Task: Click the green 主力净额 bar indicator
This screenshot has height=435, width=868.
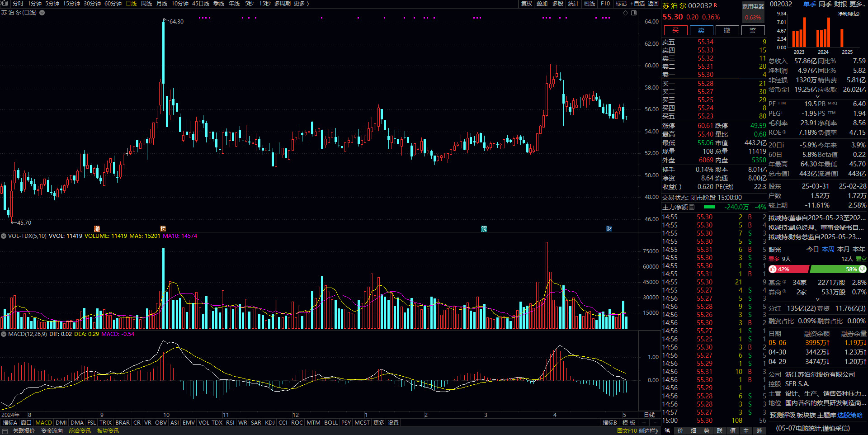Action: point(709,207)
